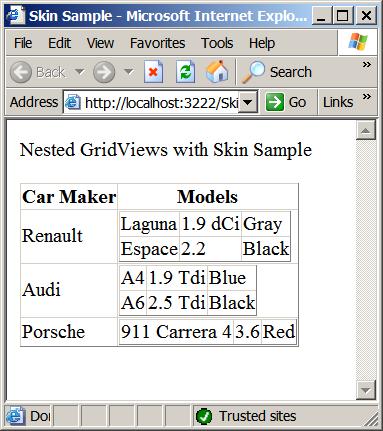Expand the Links bar chevron
383x431 pixels.
(367, 97)
